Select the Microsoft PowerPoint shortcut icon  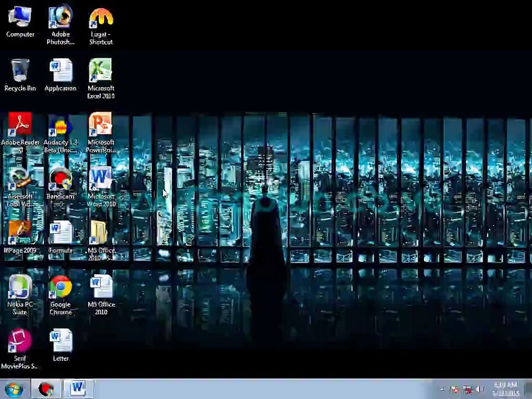point(101,132)
